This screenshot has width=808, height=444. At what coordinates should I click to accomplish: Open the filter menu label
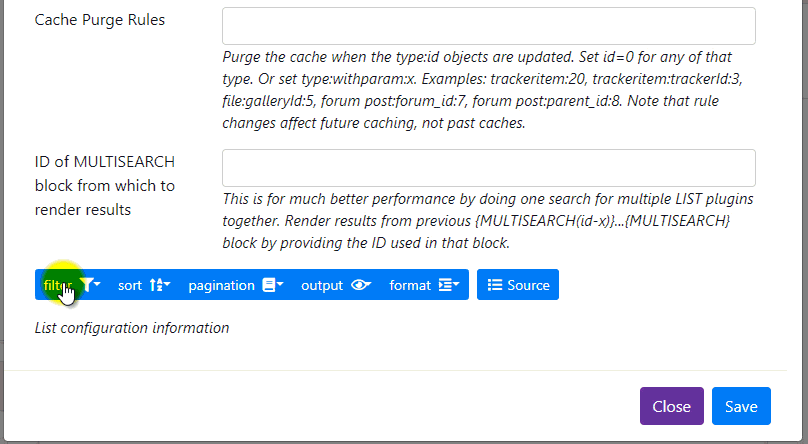(x=58, y=285)
